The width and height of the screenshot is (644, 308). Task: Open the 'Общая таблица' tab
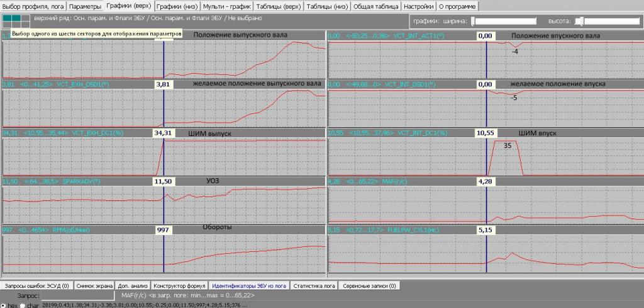(376, 6)
